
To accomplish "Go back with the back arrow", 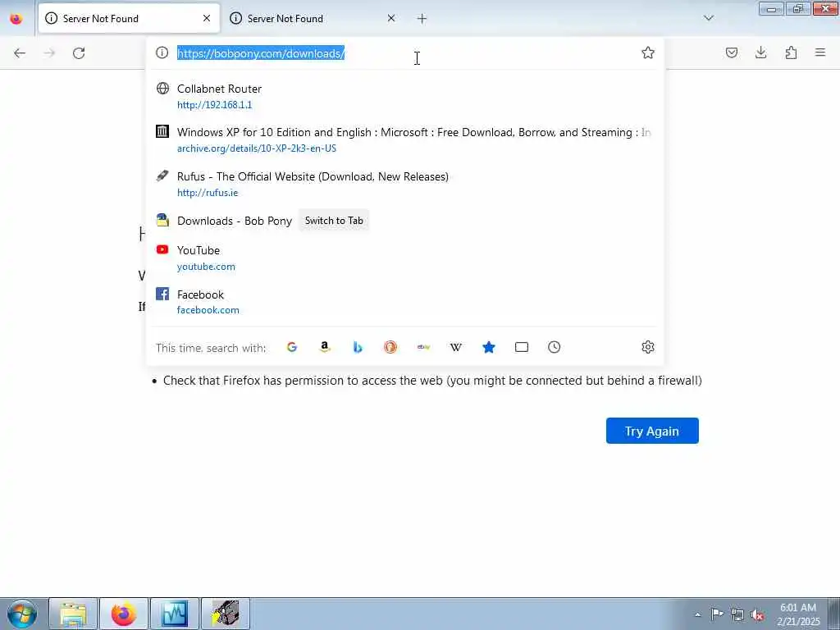I will [x=20, y=53].
